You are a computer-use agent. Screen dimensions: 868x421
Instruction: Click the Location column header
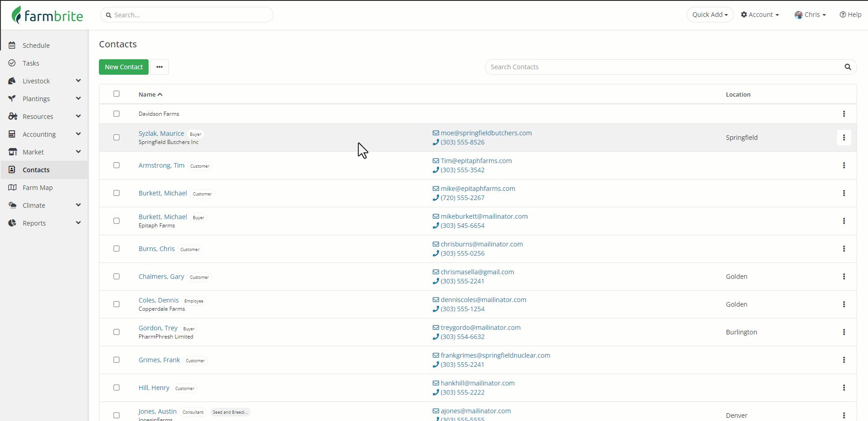click(738, 94)
